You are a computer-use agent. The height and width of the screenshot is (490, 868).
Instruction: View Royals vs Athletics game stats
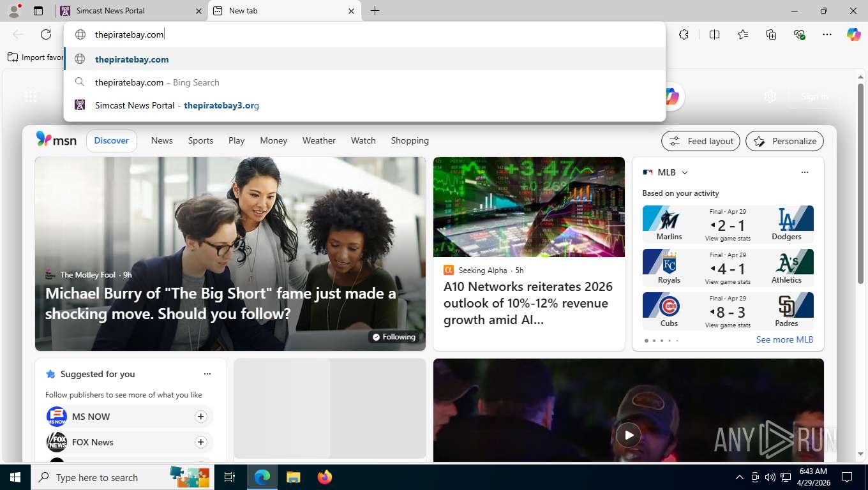[728, 282]
